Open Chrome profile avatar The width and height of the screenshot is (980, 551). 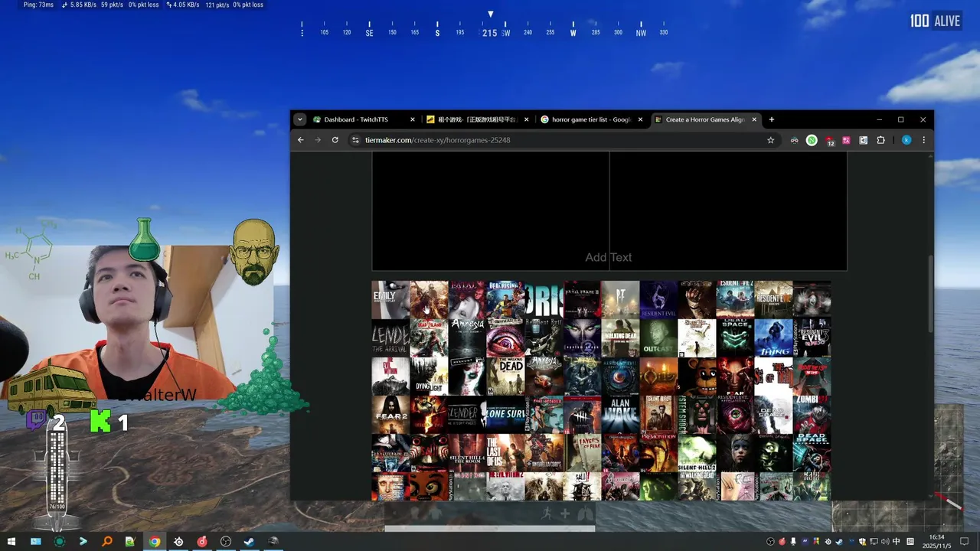[906, 140]
